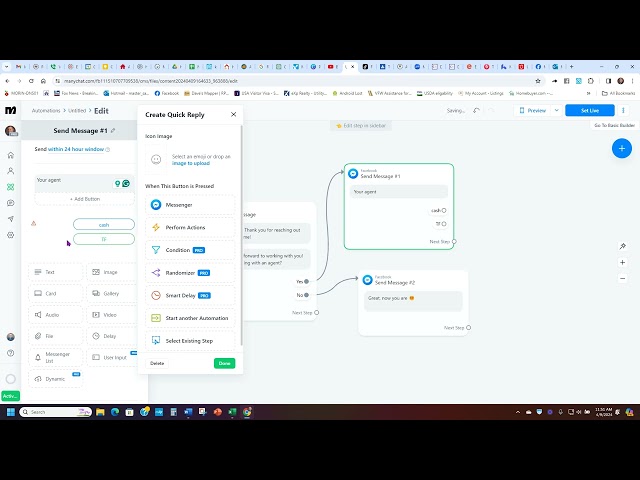Bookmark this page with the star icon
The width and height of the screenshot is (640, 480).
point(538,81)
